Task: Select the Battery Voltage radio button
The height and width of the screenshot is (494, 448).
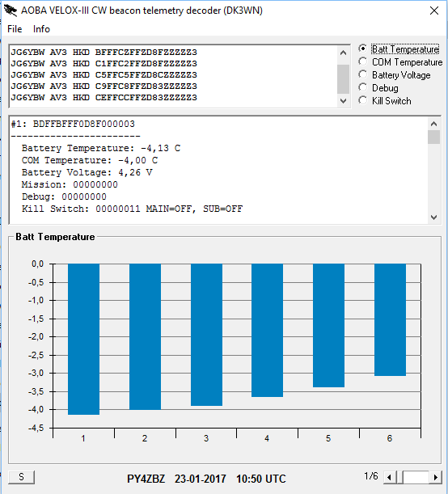Action: pyautogui.click(x=362, y=74)
